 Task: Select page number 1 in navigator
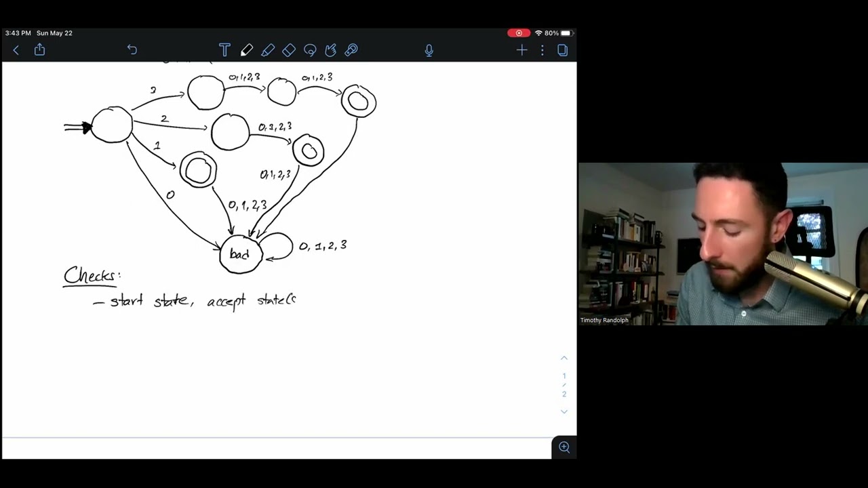coord(564,375)
